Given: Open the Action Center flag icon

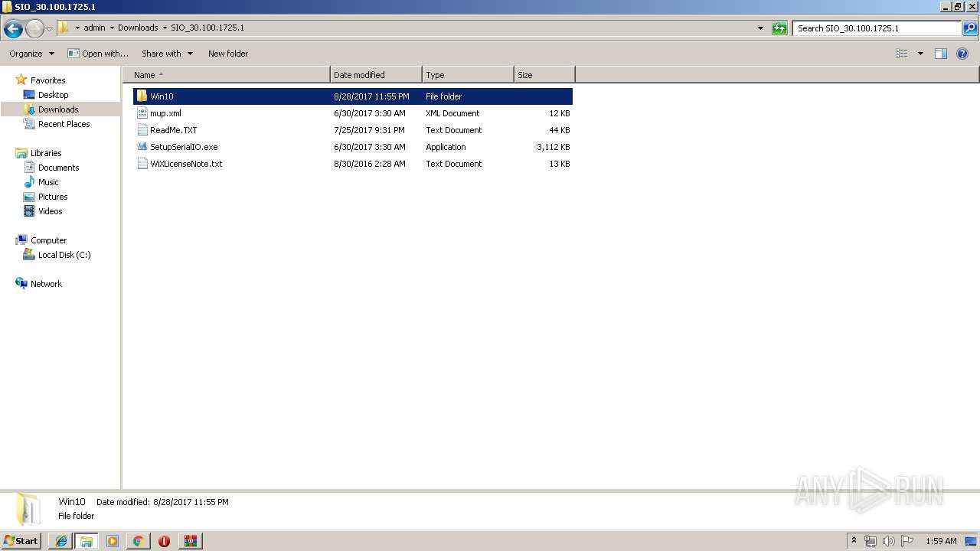Looking at the screenshot, I should click(x=907, y=541).
